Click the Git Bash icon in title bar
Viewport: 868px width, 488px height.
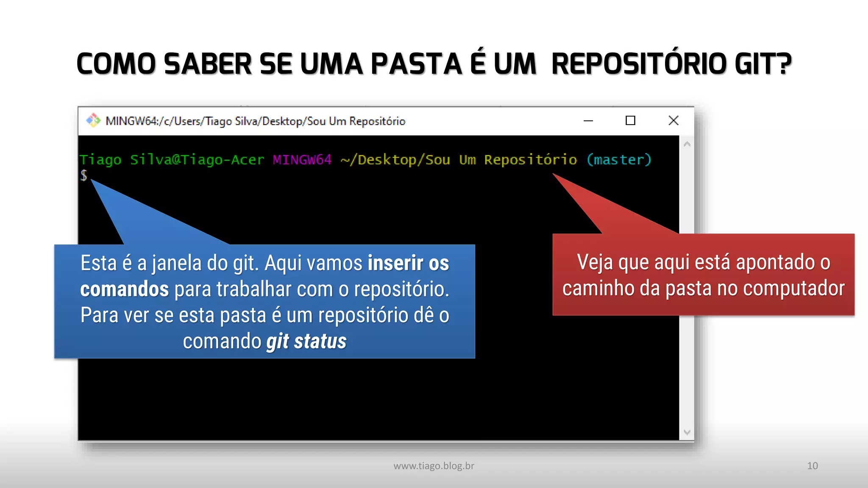(93, 121)
